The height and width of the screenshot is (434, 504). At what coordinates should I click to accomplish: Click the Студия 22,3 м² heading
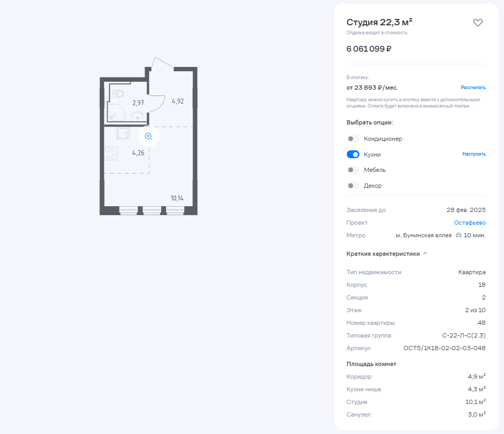(379, 22)
